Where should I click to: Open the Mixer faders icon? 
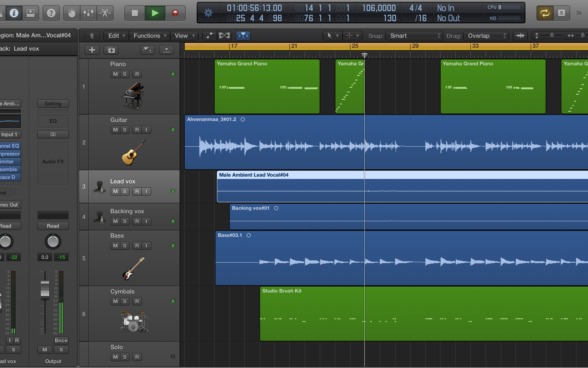pyautogui.click(x=88, y=13)
